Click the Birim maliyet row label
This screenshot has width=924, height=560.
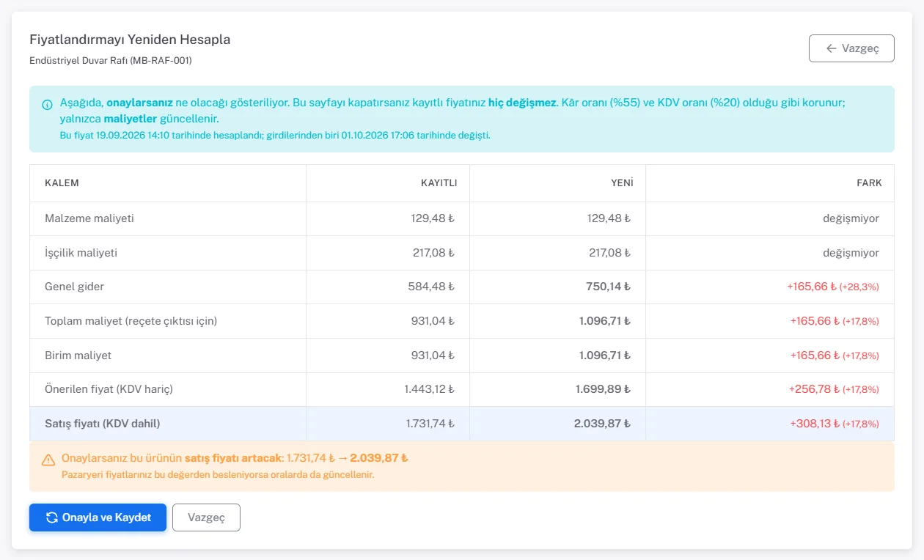[x=78, y=355]
